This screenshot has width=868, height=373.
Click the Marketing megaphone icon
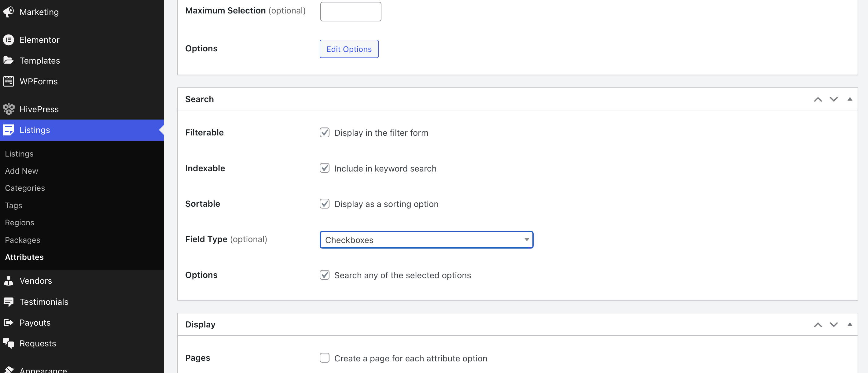point(9,12)
